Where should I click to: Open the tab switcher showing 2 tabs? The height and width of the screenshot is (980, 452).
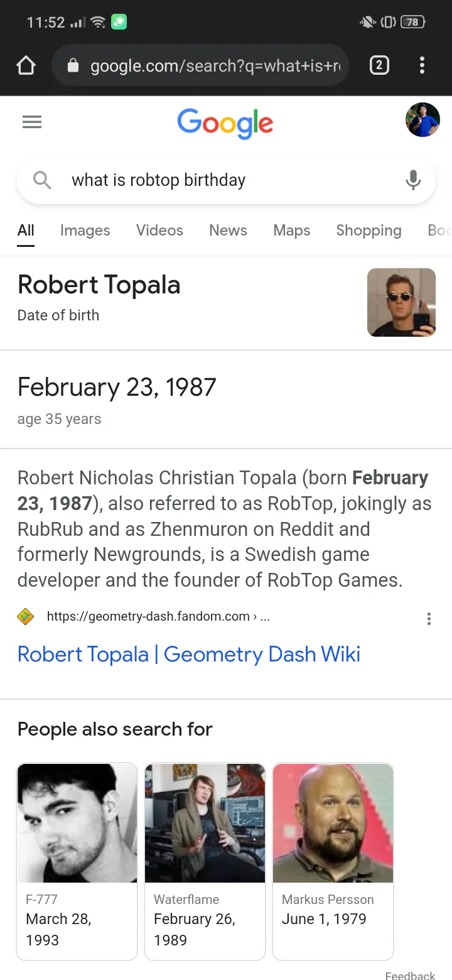(379, 65)
